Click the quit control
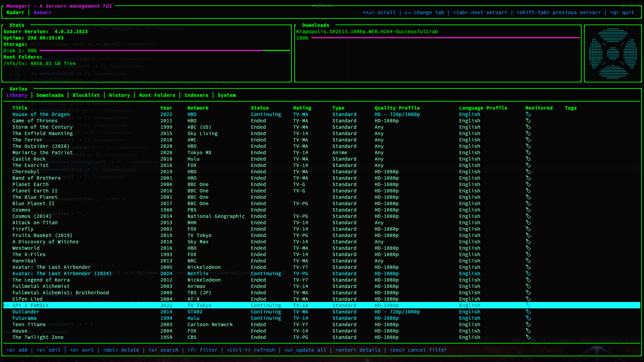Screen dimensions: 644x362 (622, 12)
